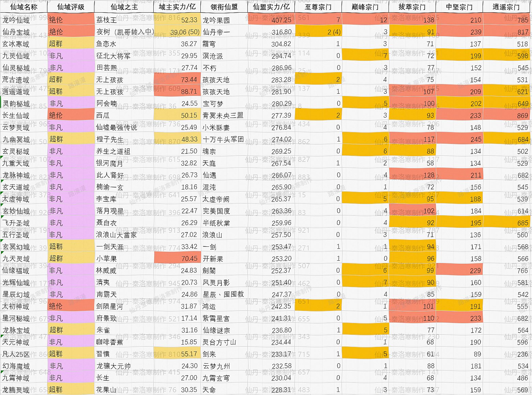Click the 龙吟仙域 cell
532x395 pixels.
click(x=24, y=20)
